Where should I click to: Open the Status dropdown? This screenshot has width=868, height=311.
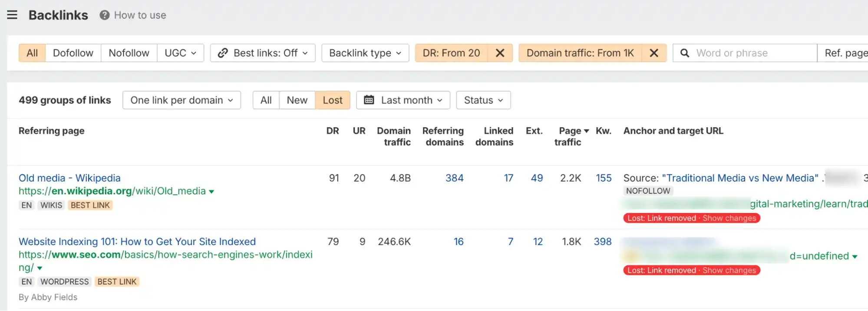(483, 100)
